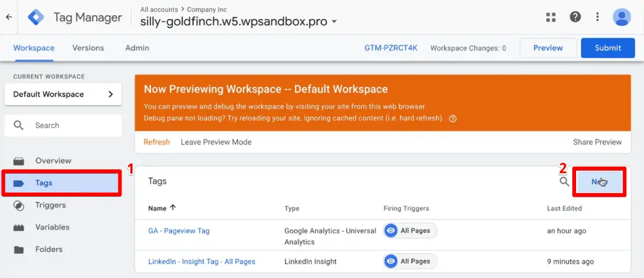
Task: Sort tags by Name column
Action: 164,208
